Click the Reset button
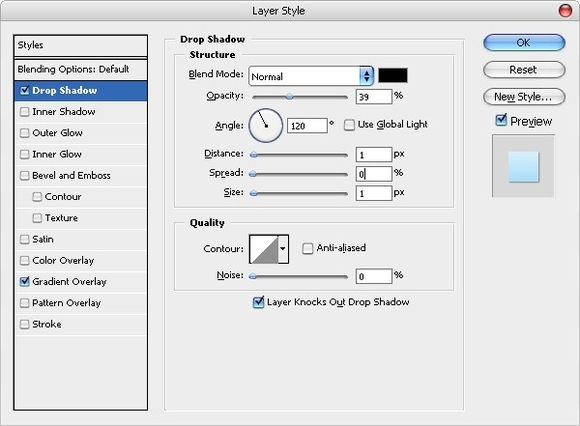Image resolution: width=580 pixels, height=426 pixels. tap(524, 70)
